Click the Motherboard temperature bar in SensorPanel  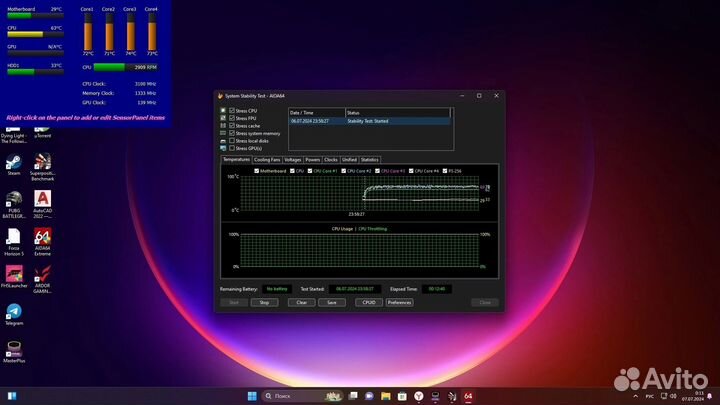click(x=35, y=16)
